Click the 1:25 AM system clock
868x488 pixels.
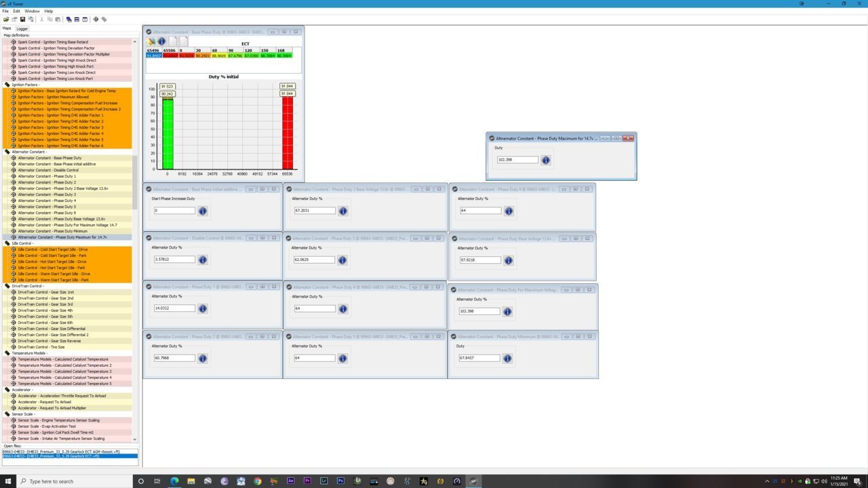(837, 478)
